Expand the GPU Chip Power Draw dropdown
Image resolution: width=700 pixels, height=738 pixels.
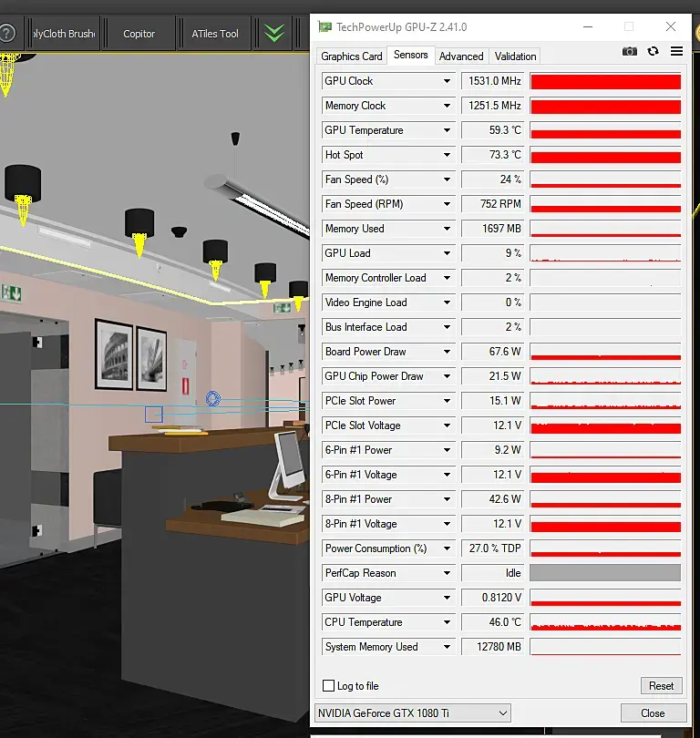pyautogui.click(x=447, y=376)
